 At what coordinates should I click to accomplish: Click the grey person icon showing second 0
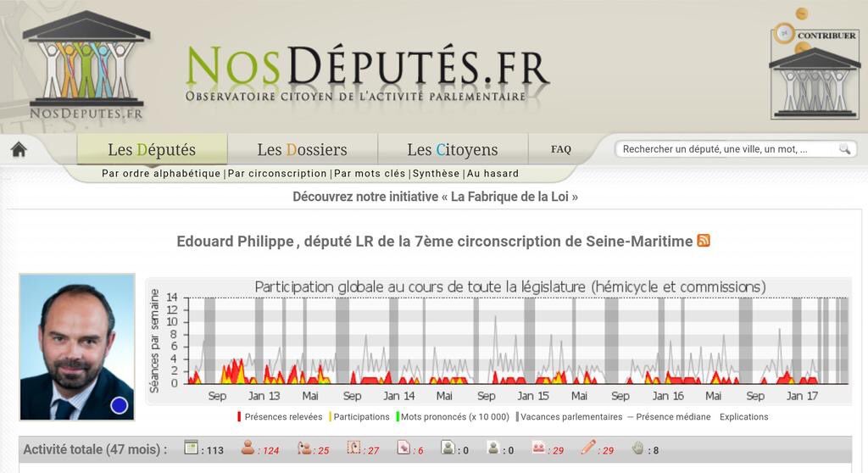[493, 447]
